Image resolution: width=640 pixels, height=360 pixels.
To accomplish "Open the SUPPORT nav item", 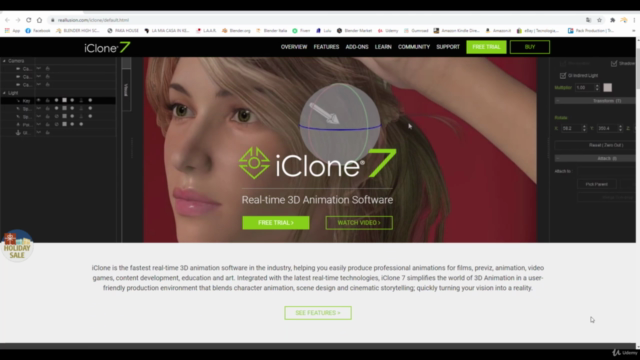I will click(x=448, y=47).
